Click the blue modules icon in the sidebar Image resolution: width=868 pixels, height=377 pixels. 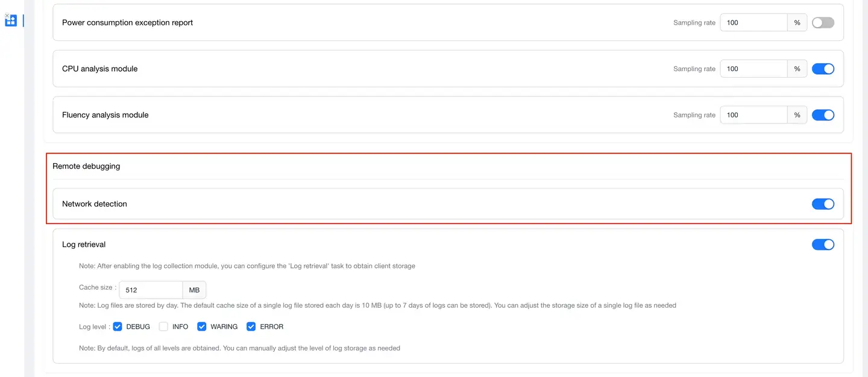click(11, 21)
